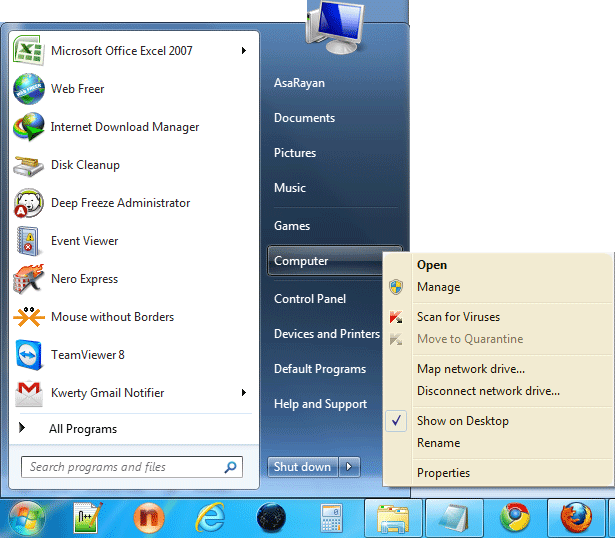Toggle the Show on Desktop checkmark
The width and height of the screenshot is (615, 538).
click(396, 421)
